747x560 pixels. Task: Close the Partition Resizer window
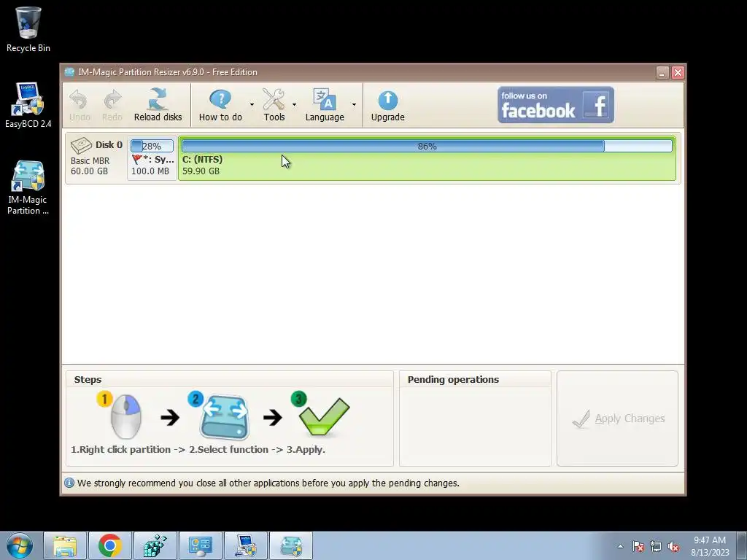pyautogui.click(x=678, y=72)
